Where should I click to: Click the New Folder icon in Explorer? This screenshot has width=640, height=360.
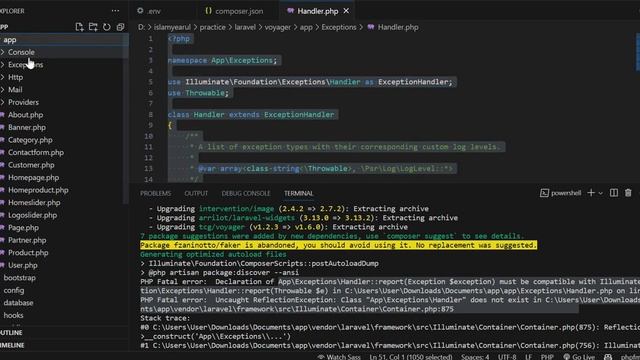tap(93, 27)
